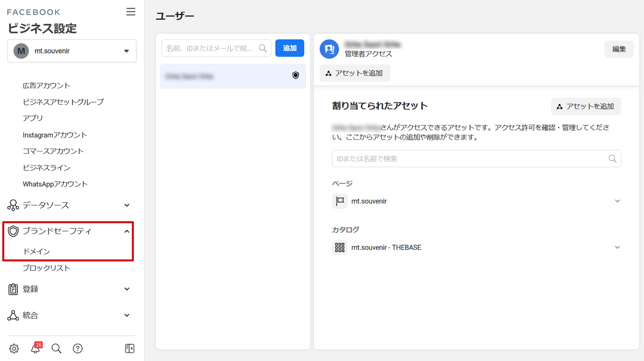This screenshot has width=644, height=361.
Task: Click the 管理者アクセス label
Action: coord(368,54)
